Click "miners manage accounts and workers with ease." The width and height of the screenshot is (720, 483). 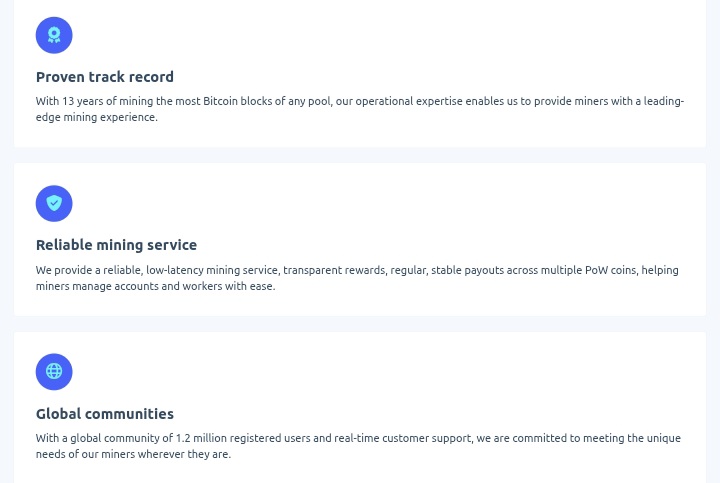pos(156,286)
